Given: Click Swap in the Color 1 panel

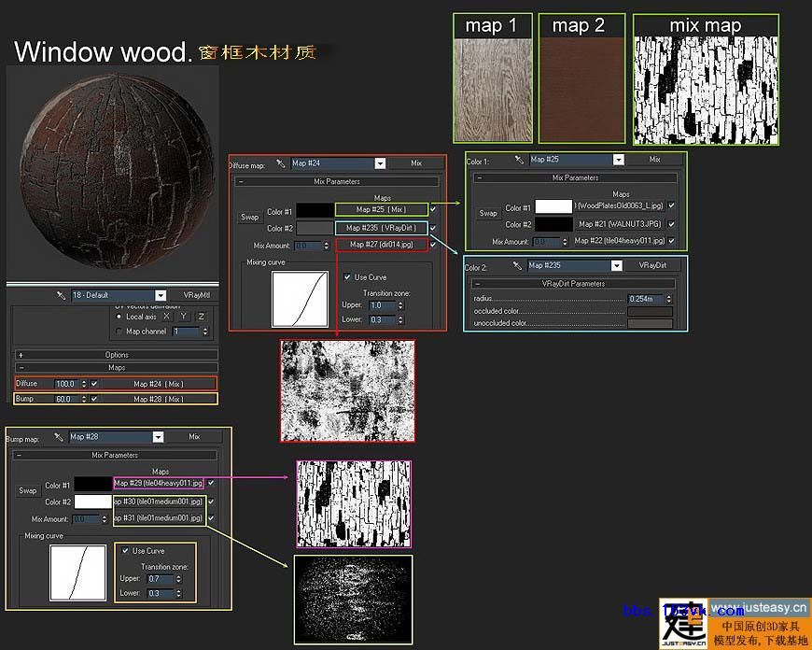Looking at the screenshot, I should coord(488,213).
